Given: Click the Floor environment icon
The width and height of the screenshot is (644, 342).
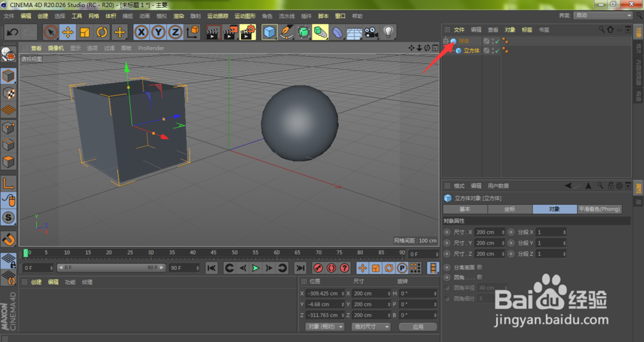Looking at the screenshot, I should click(x=354, y=32).
